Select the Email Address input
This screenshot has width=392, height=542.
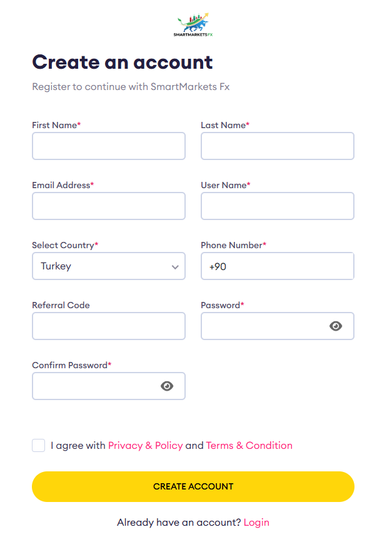[x=108, y=206]
